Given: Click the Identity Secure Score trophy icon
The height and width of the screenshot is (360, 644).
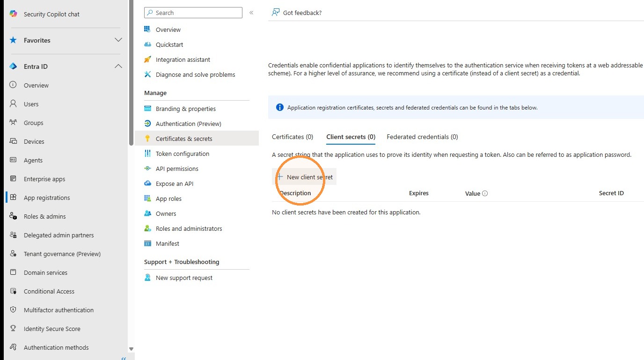Looking at the screenshot, I should tap(13, 329).
